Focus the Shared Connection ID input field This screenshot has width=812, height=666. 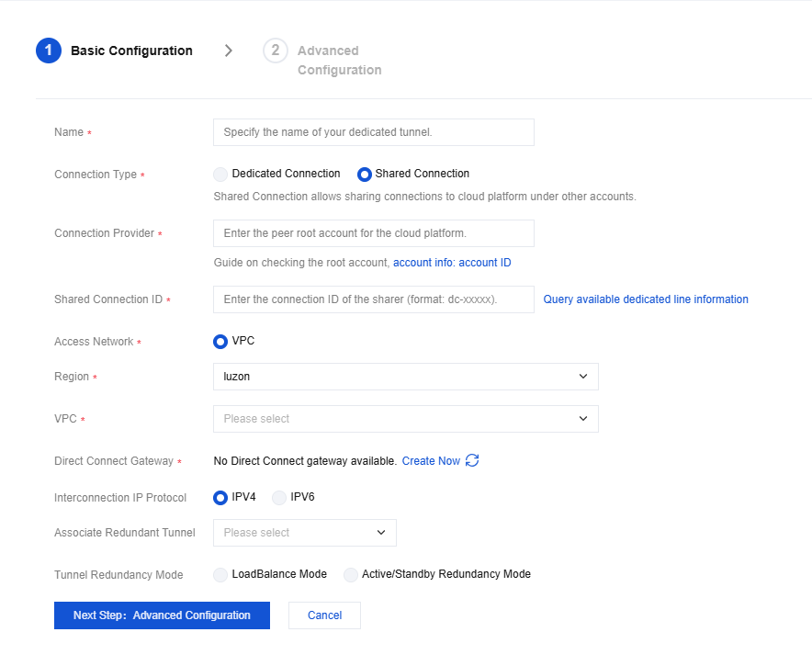coord(373,299)
